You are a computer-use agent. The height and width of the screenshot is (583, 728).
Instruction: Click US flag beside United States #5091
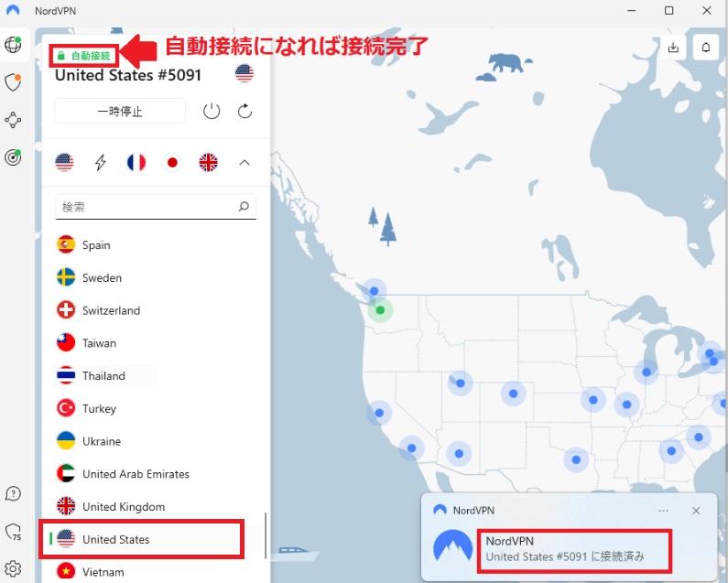[x=244, y=73]
